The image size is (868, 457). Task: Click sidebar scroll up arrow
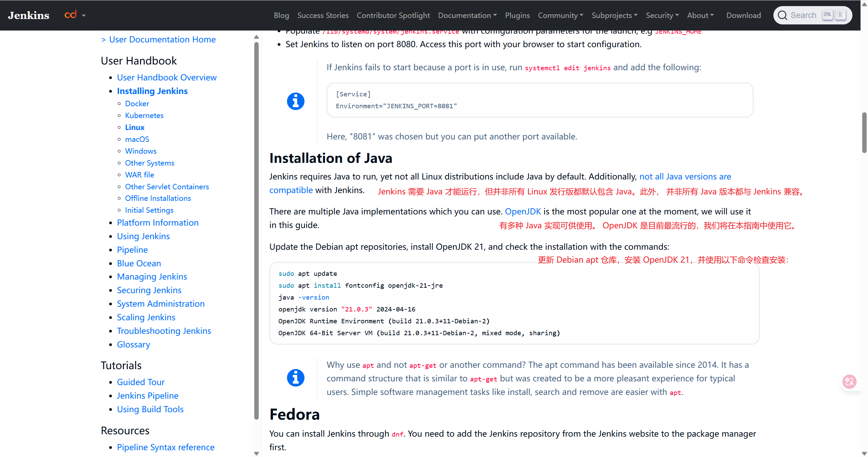click(x=256, y=37)
